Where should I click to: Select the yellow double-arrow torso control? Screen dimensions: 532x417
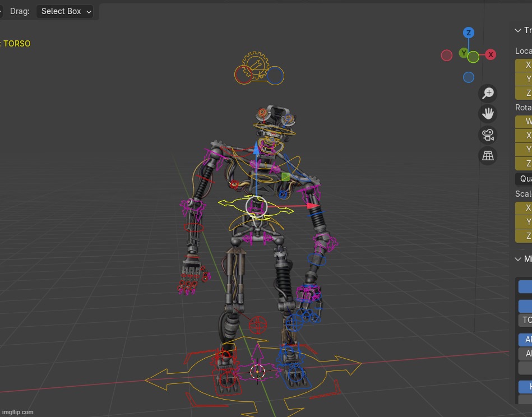(256, 207)
